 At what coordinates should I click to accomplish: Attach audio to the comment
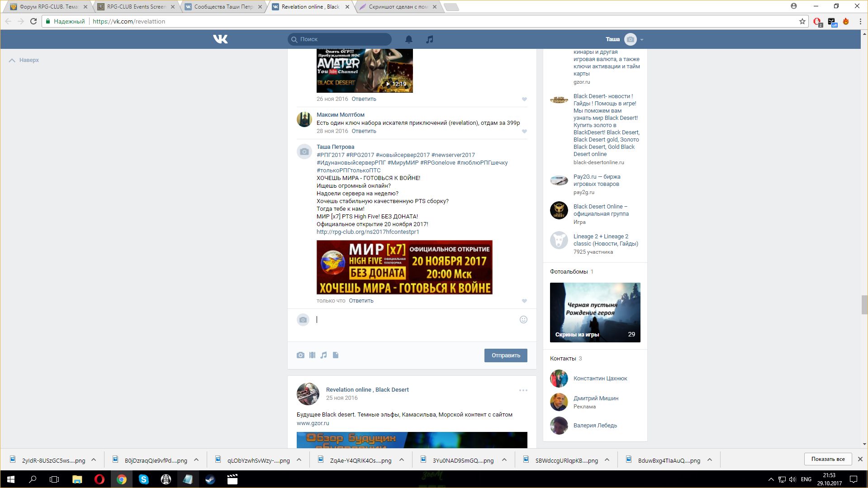(x=323, y=355)
